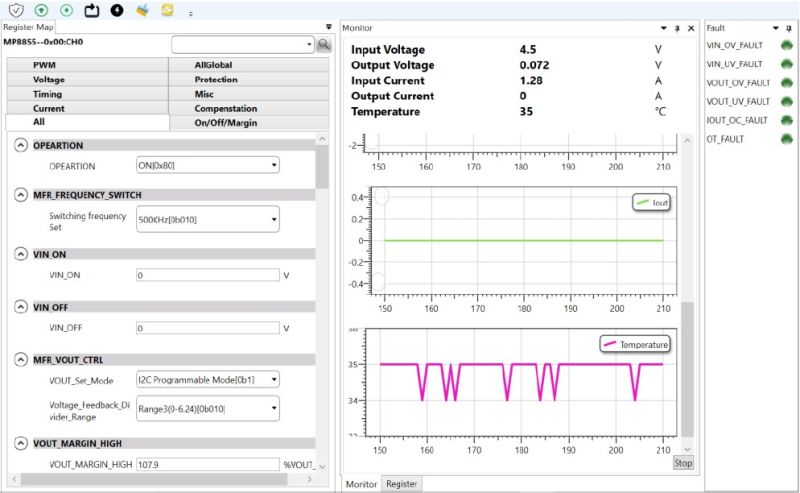Collapse the MFR_VOUT_CTRL section
The width and height of the screenshot is (800, 493).
coord(20,360)
